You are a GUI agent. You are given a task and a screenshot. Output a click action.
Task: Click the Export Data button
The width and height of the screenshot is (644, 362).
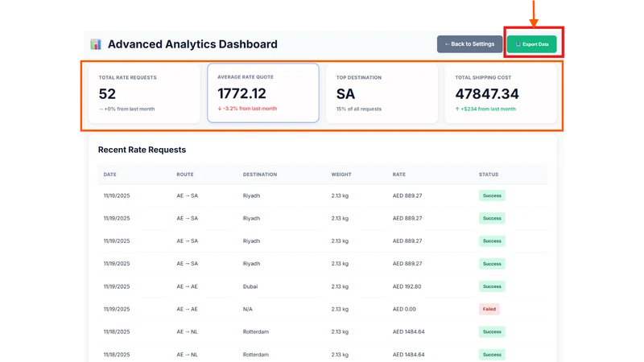click(531, 44)
